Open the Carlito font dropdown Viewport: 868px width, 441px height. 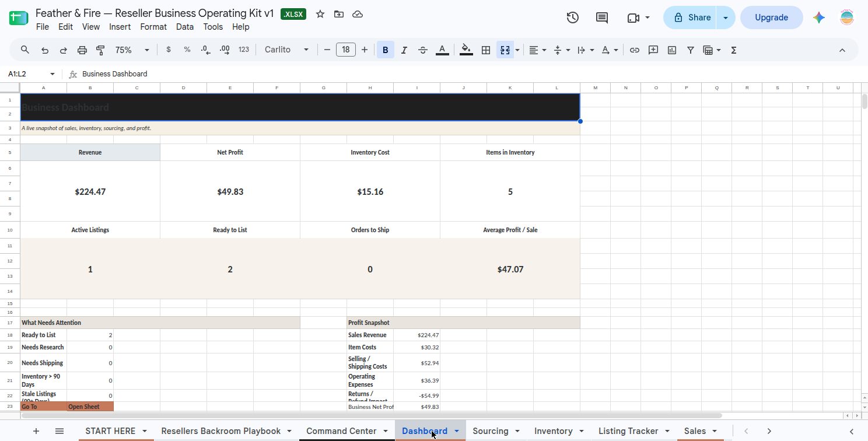(x=286, y=50)
